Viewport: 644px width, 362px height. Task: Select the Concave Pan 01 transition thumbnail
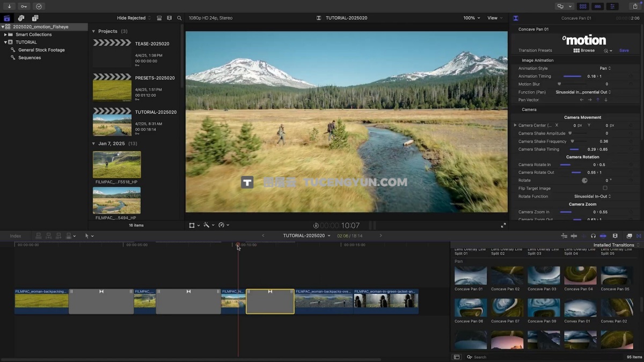(x=471, y=276)
